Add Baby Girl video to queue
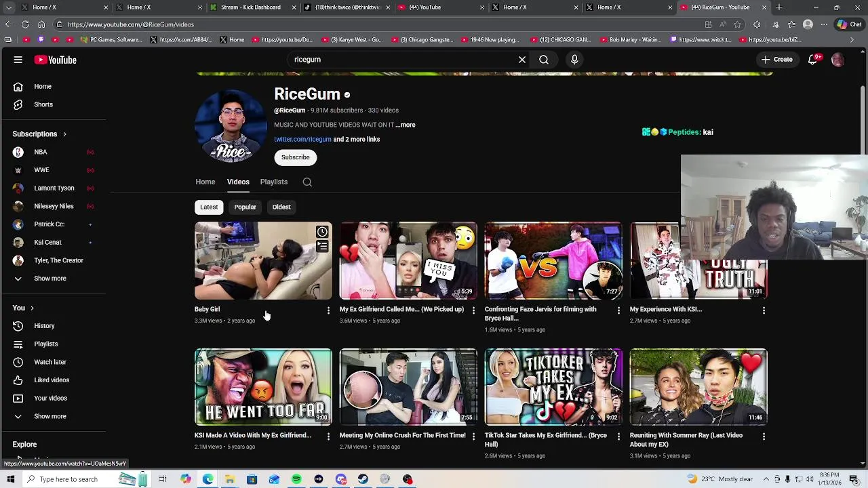 tap(322, 247)
